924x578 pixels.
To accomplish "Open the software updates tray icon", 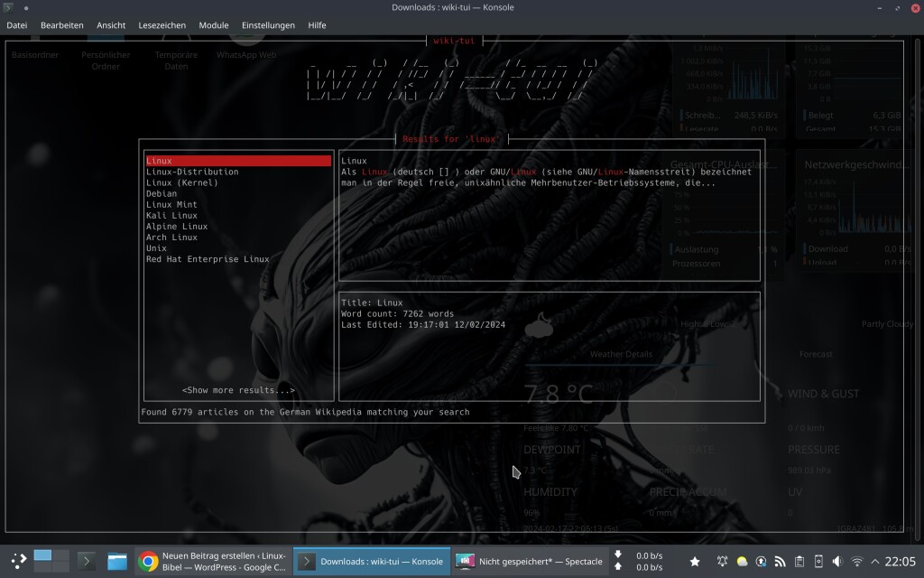I will click(x=761, y=562).
